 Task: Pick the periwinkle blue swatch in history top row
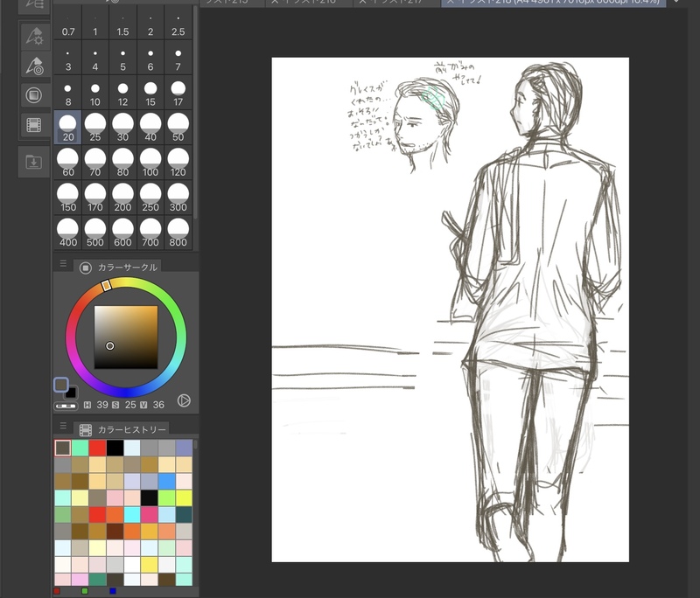click(x=184, y=448)
